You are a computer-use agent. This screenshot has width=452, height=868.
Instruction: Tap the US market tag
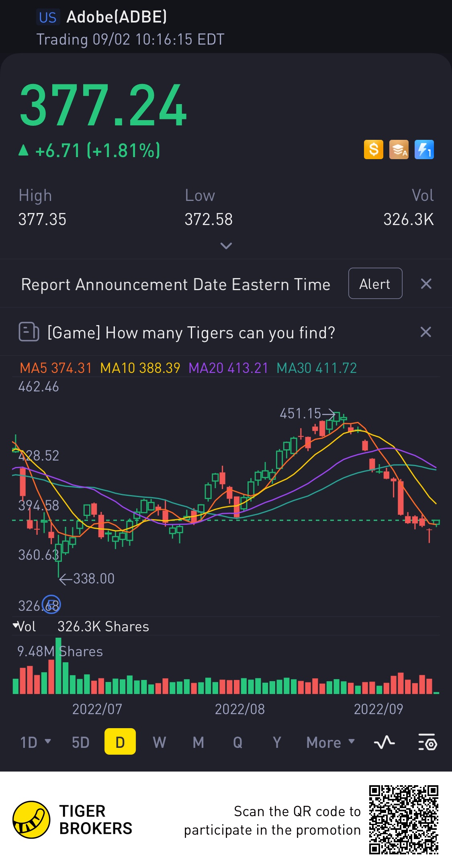tap(48, 17)
